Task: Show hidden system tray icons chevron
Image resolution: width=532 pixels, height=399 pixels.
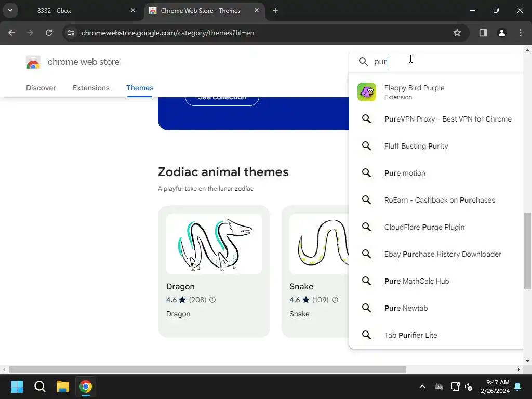Action: click(422, 387)
